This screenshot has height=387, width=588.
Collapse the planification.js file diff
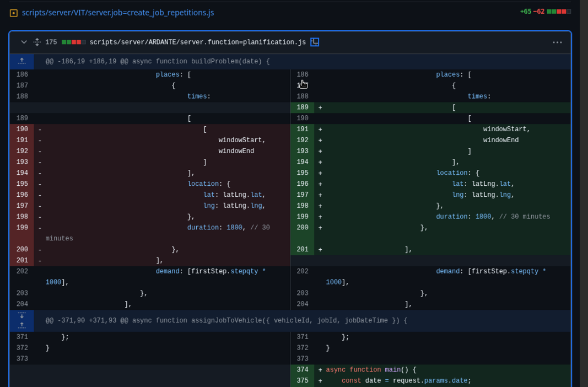click(x=24, y=42)
